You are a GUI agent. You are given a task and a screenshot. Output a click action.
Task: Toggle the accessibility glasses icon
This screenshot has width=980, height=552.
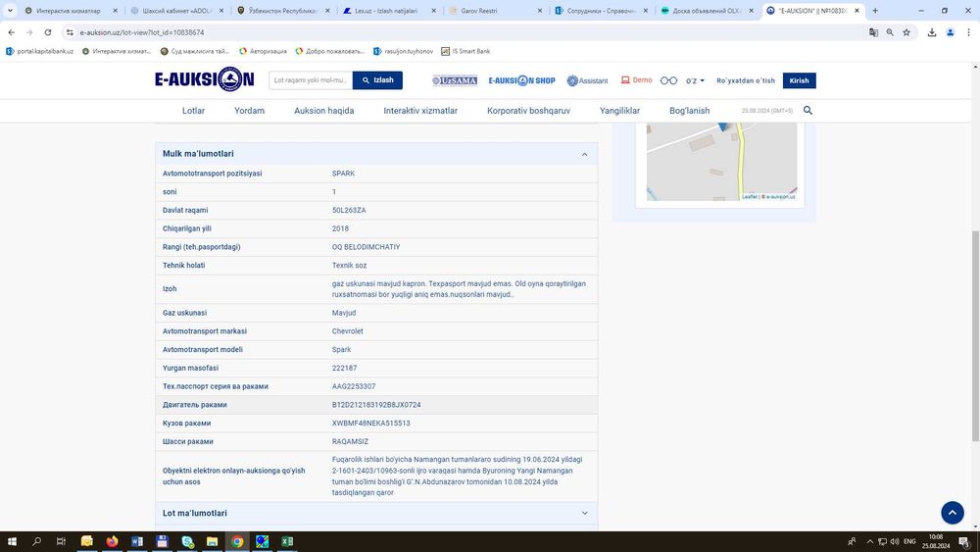pos(668,80)
